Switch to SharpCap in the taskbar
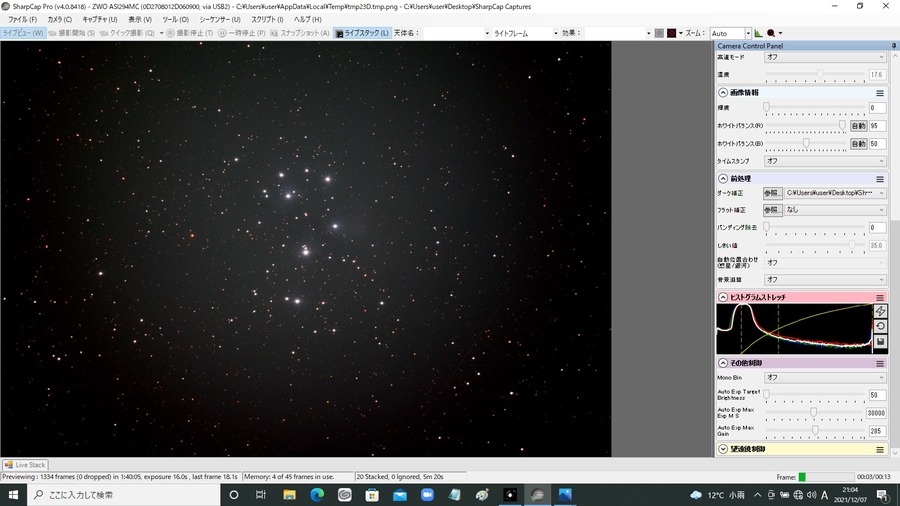 click(x=537, y=495)
